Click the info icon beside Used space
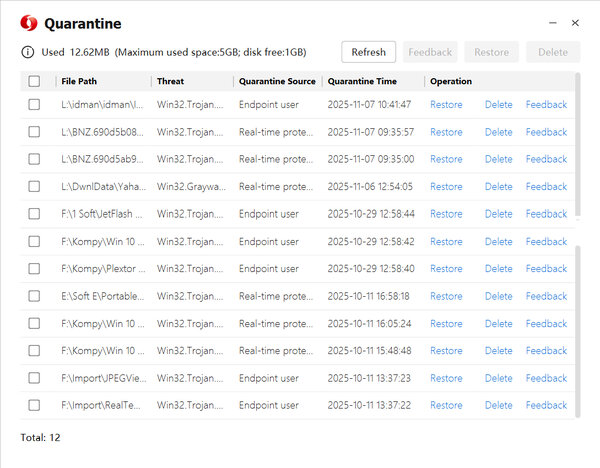Image resolution: width=600 pixels, height=468 pixels. [x=27, y=52]
